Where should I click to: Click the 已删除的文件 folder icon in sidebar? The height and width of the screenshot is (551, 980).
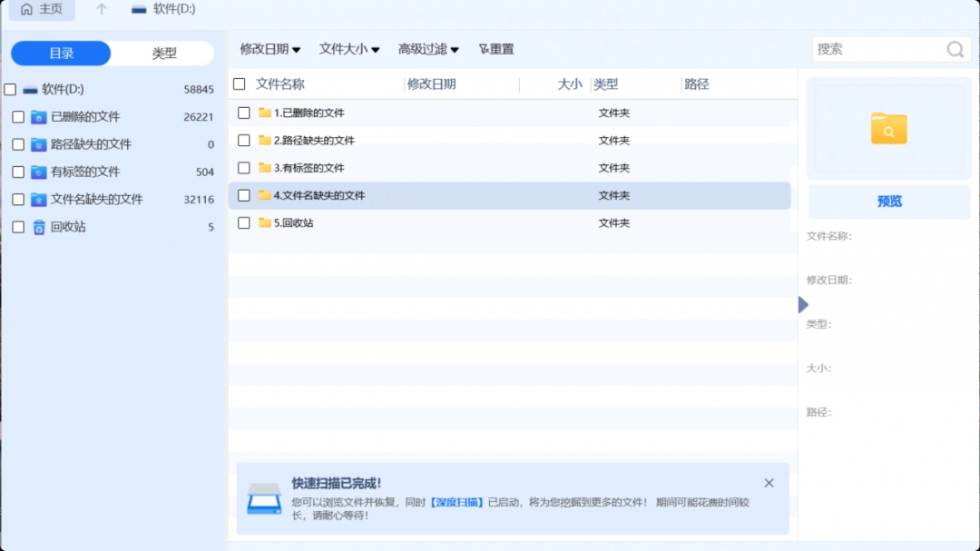[x=38, y=117]
